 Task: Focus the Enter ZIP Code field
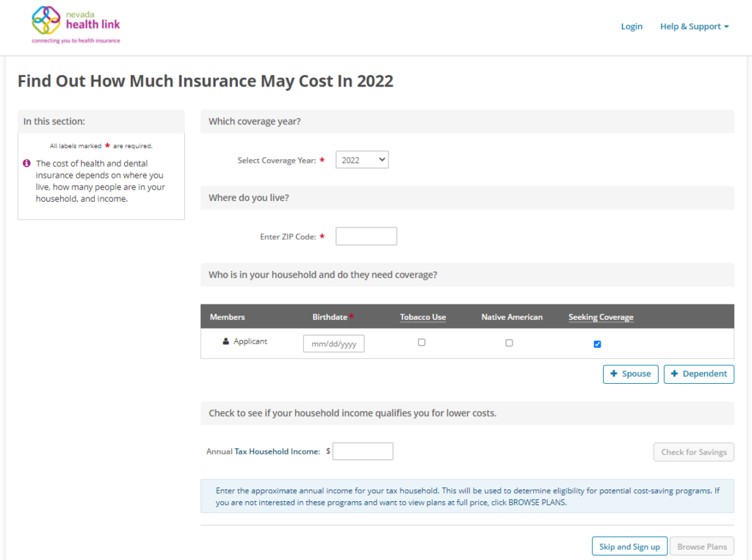click(x=366, y=236)
